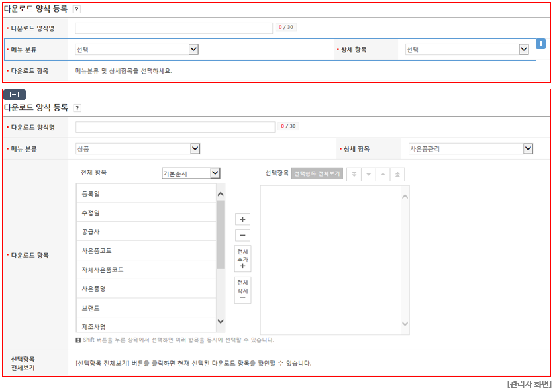Click the 전체 항목 list scrollbar thumb

point(221,234)
